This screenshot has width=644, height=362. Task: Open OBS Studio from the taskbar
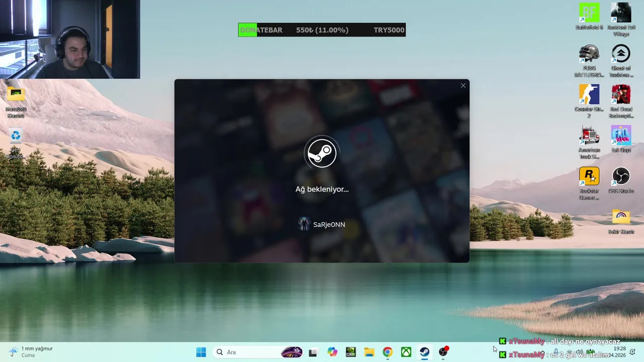(x=443, y=352)
